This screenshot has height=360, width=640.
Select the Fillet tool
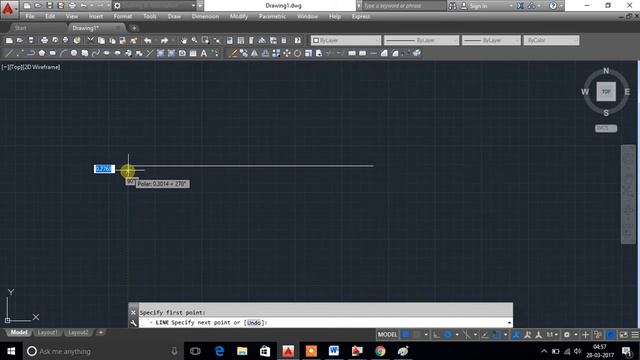(x=395, y=53)
